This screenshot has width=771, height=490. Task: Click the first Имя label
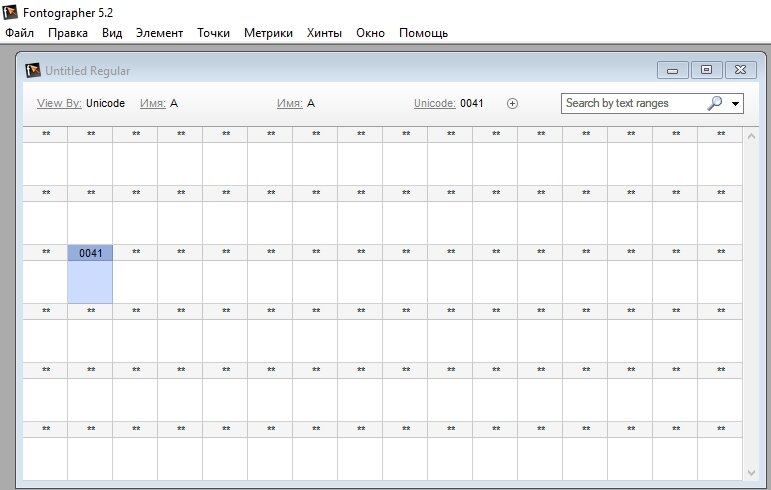(x=152, y=103)
